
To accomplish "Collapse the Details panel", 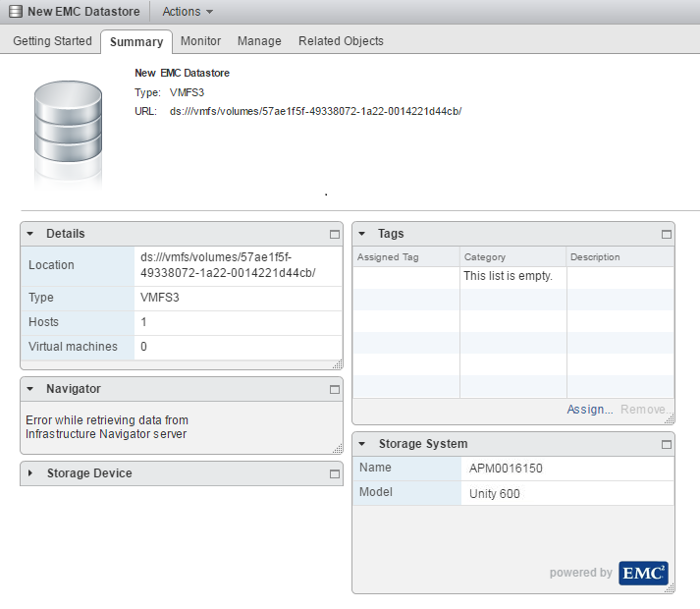I will [30, 235].
